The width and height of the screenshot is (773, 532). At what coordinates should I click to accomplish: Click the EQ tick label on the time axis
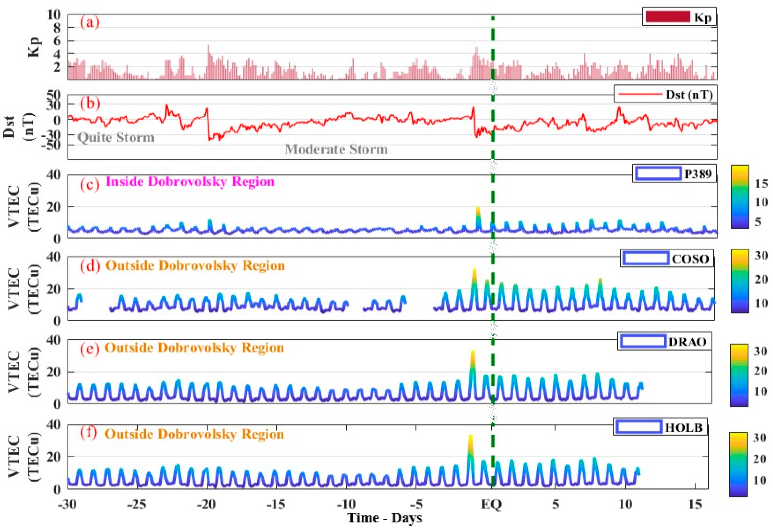pos(491,505)
